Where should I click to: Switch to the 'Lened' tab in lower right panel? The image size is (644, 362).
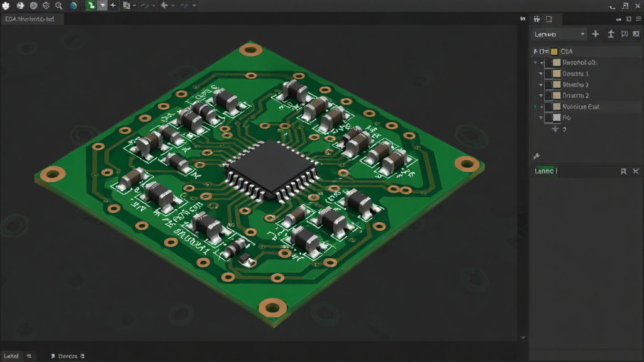pos(545,171)
